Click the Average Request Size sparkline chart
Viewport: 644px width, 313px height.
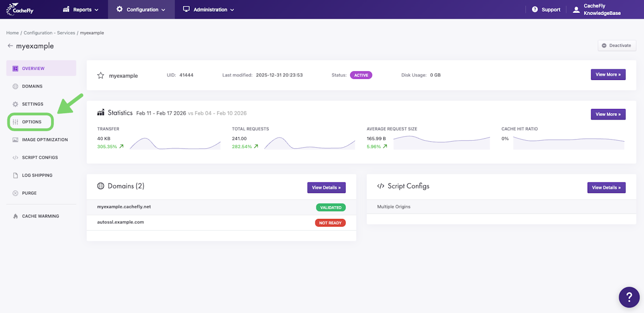(441, 143)
